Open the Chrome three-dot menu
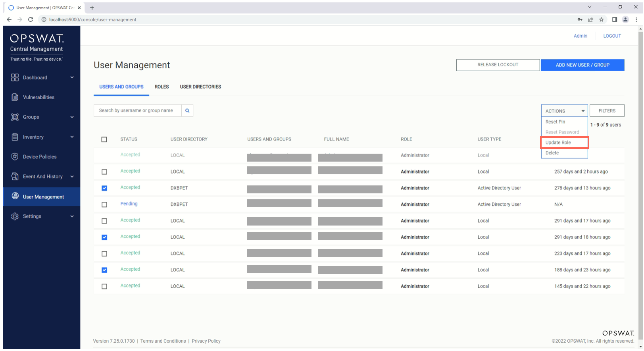The width and height of the screenshot is (644, 351). tap(636, 19)
